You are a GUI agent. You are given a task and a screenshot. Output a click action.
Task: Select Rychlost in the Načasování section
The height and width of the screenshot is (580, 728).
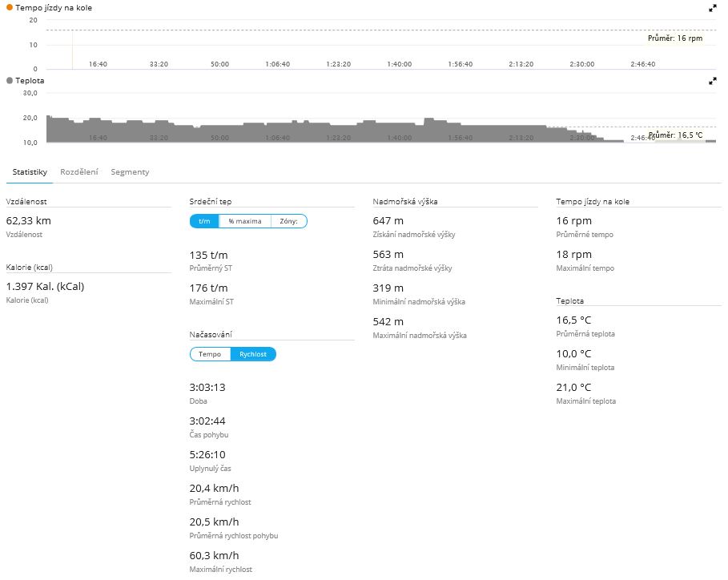pyautogui.click(x=253, y=354)
